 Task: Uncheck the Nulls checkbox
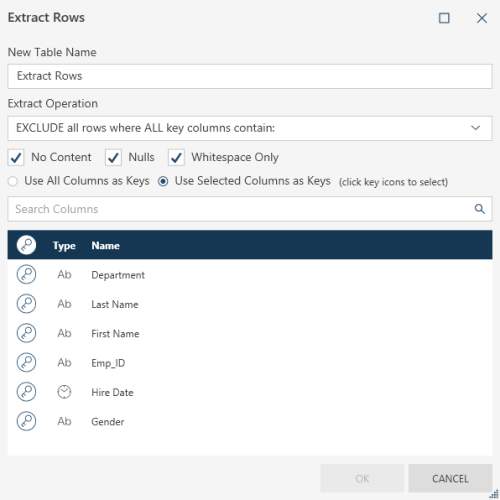(113, 157)
